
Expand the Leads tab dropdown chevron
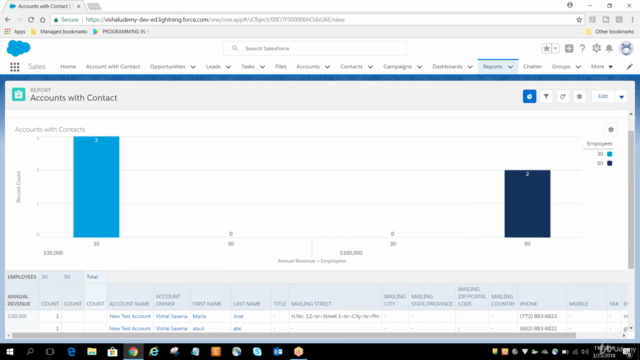click(228, 67)
